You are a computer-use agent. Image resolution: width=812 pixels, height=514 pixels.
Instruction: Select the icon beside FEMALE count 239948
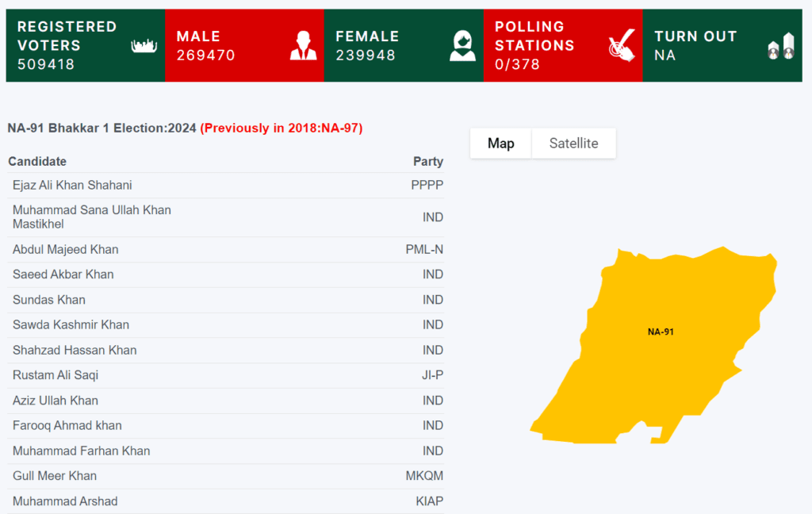pos(462,45)
